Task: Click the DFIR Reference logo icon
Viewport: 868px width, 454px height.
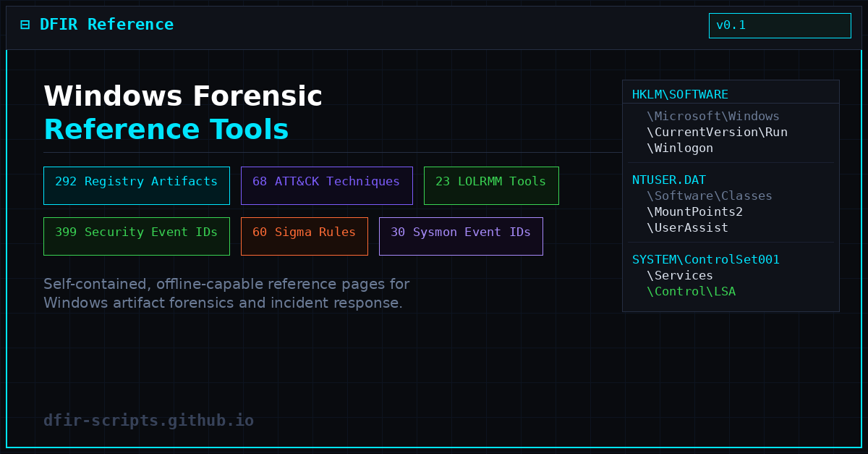Action: 25,25
